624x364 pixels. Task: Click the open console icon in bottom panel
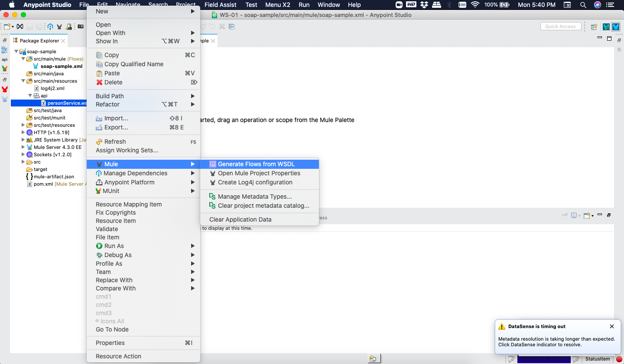pos(587,216)
